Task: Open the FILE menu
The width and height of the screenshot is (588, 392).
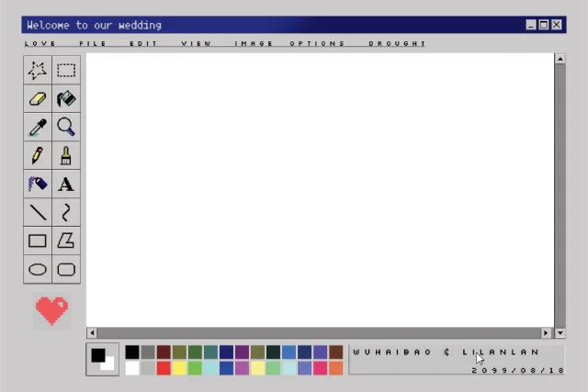Action: coord(93,44)
